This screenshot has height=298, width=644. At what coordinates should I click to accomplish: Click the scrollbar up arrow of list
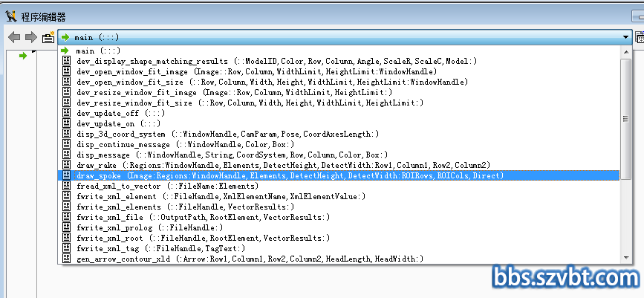pos(626,52)
